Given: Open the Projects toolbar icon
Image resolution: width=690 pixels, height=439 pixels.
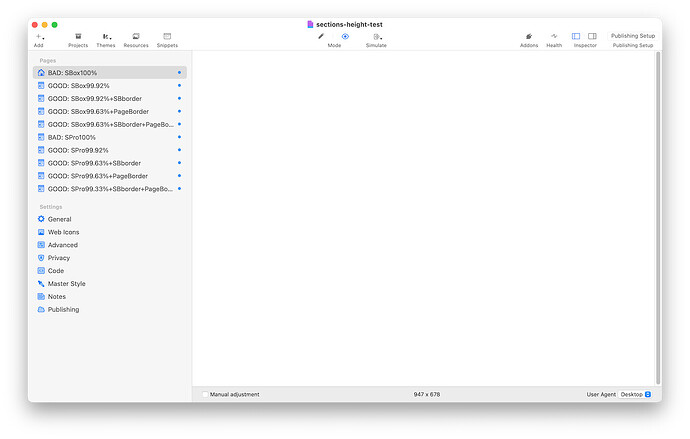Looking at the screenshot, I should tap(78, 40).
